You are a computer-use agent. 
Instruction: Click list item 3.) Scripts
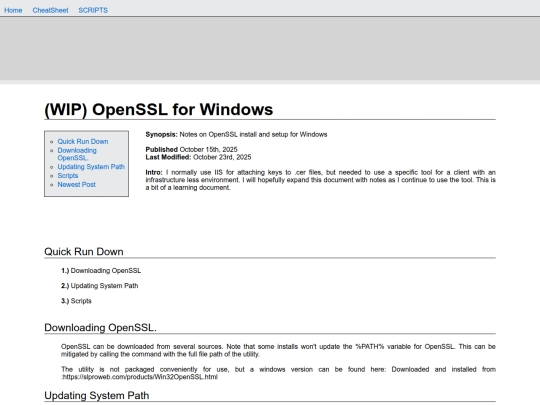[76, 301]
